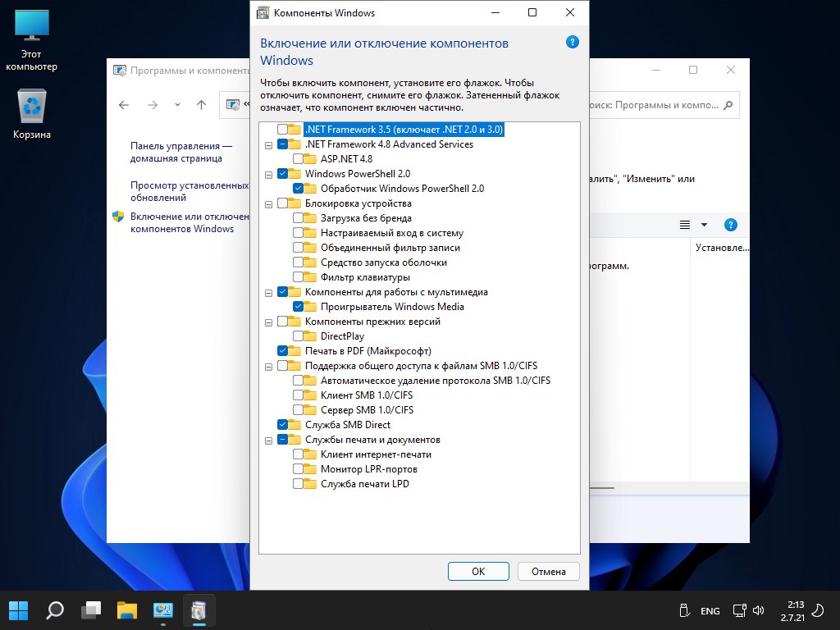Viewport: 840px width, 630px height.
Task: Collapse Компоненты прежних версий node
Action: 269,322
